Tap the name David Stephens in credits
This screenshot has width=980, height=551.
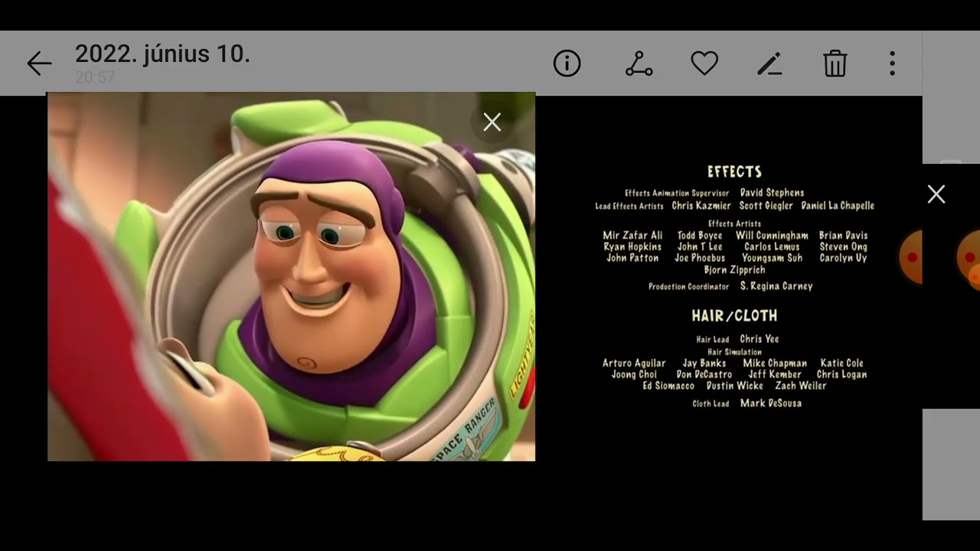[x=772, y=193]
